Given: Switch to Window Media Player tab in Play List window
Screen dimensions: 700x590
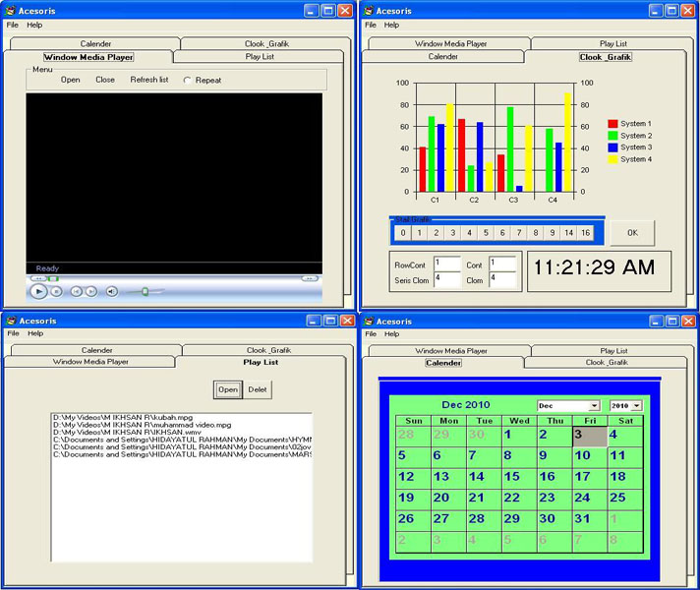Looking at the screenshot, I should (x=90, y=362).
